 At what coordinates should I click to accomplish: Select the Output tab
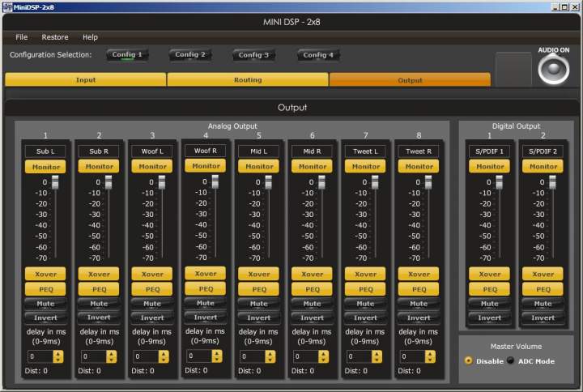pos(410,80)
